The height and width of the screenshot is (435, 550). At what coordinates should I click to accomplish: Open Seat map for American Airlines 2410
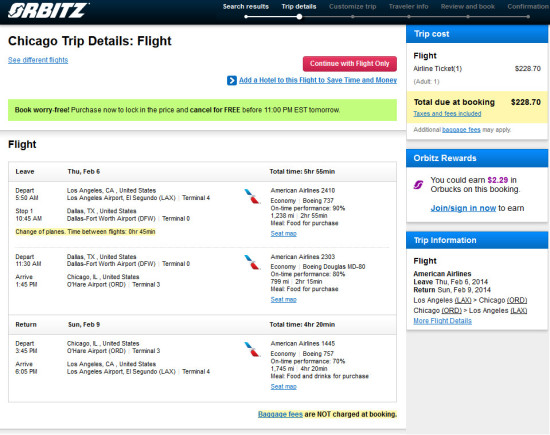(283, 234)
